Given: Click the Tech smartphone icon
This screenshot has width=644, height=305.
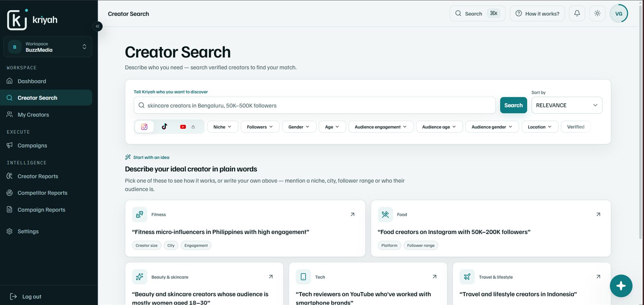Looking at the screenshot, I should (x=303, y=277).
